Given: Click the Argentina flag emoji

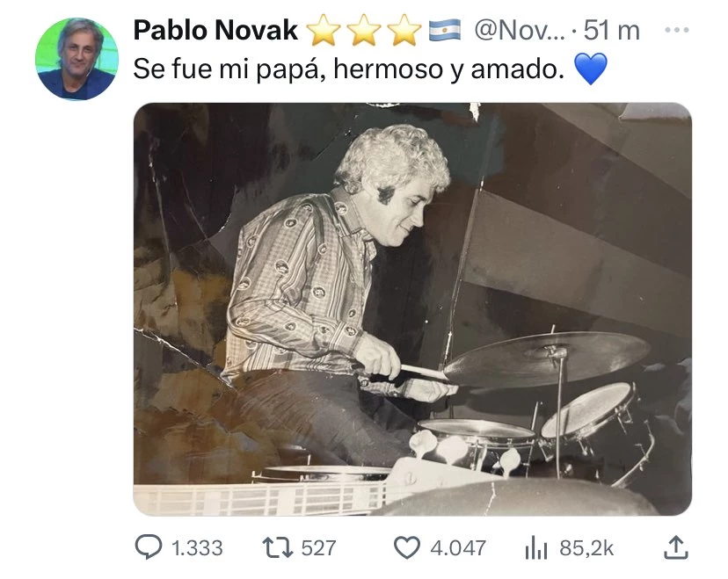Looking at the screenshot, I should (x=445, y=30).
